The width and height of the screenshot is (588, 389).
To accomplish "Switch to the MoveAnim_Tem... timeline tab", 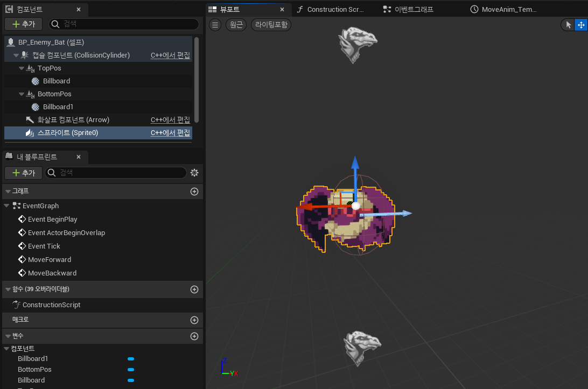I will [503, 9].
